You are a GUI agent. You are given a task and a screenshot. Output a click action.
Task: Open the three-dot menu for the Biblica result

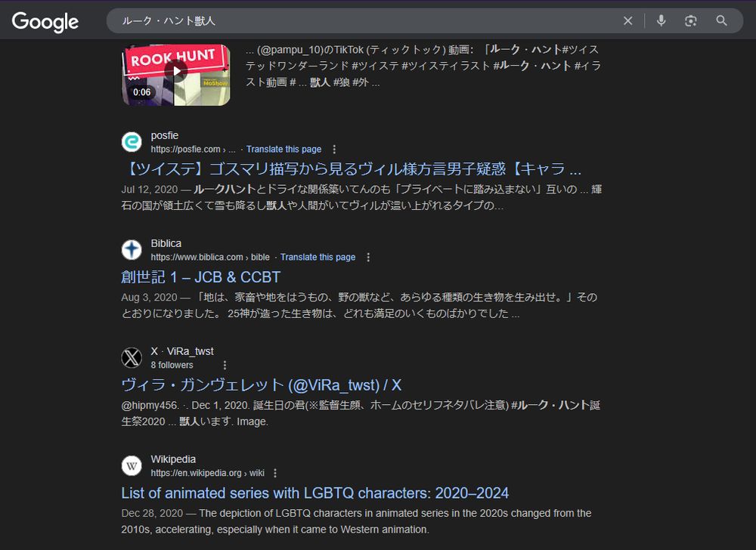coord(368,257)
